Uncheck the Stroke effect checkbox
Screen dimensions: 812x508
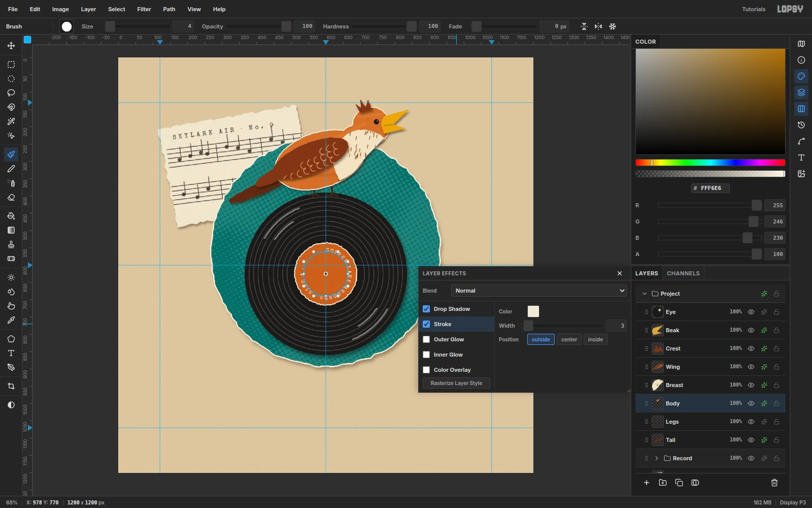426,324
